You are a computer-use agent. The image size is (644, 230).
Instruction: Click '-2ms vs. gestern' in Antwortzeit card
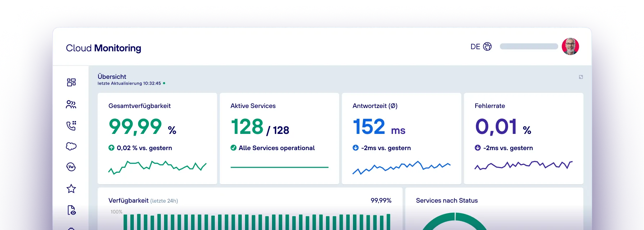386,148
